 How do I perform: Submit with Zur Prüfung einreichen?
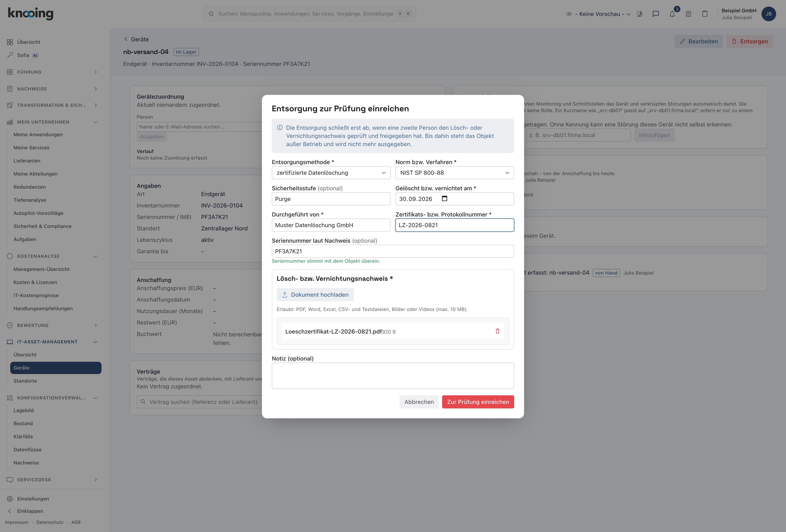478,401
